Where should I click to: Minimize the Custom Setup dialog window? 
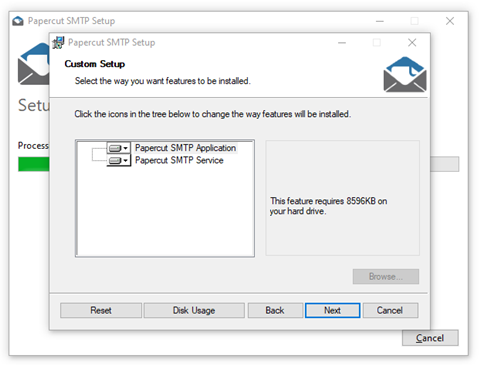(x=342, y=43)
